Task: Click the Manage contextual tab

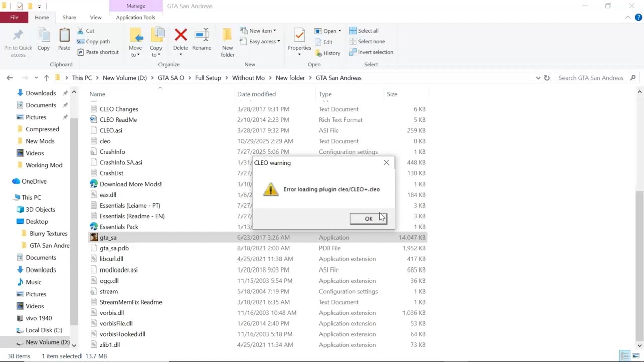Action: tap(135, 6)
